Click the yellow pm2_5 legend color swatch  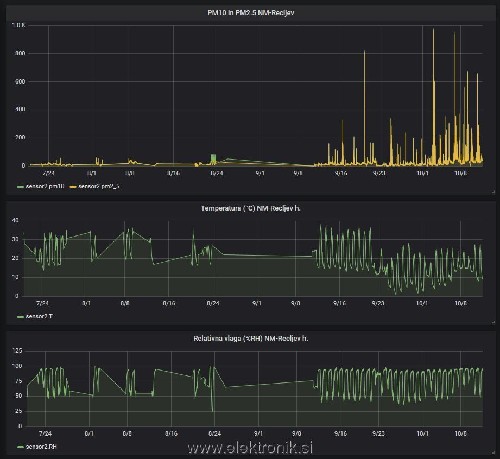click(73, 187)
